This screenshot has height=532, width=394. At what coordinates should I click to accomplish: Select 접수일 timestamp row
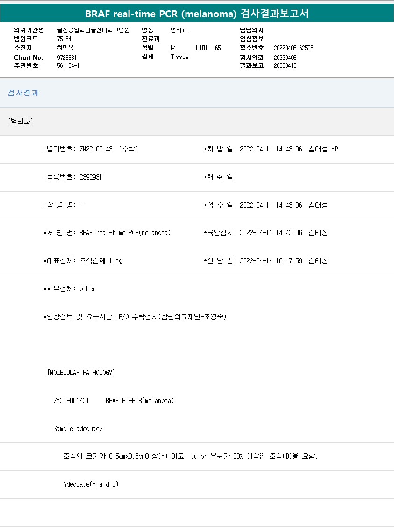point(266,205)
